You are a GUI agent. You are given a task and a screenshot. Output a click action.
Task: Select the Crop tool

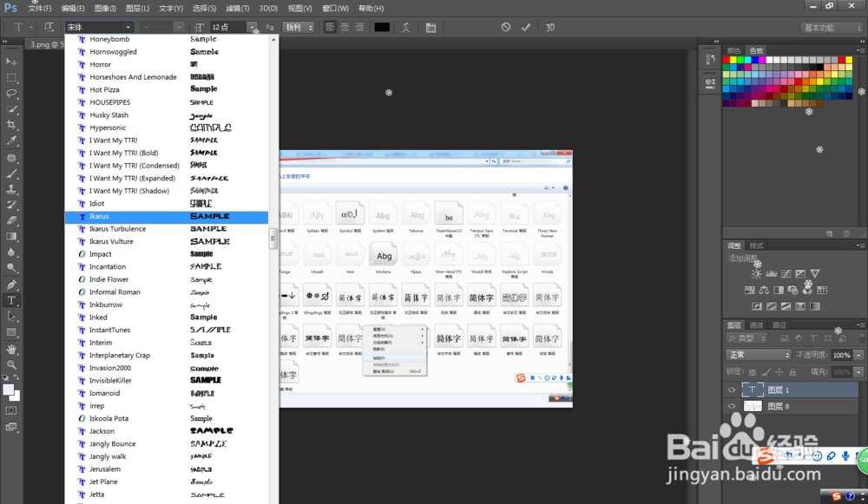12,125
